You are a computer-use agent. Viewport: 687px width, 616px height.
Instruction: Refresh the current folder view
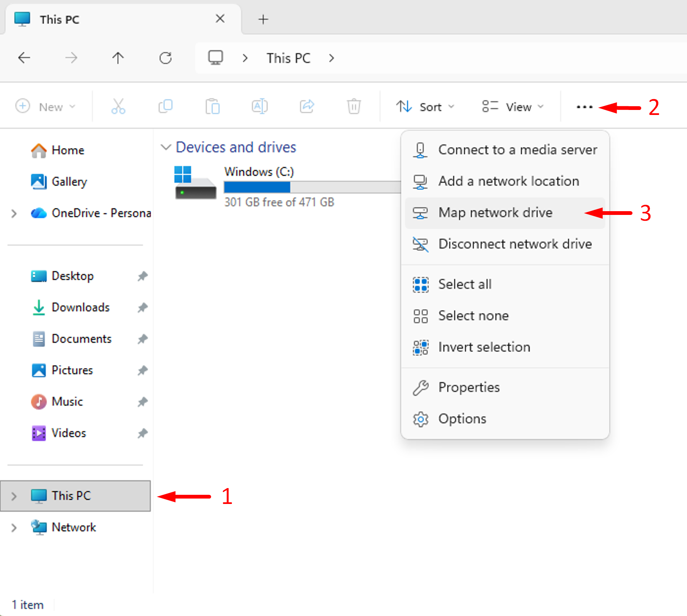click(165, 58)
